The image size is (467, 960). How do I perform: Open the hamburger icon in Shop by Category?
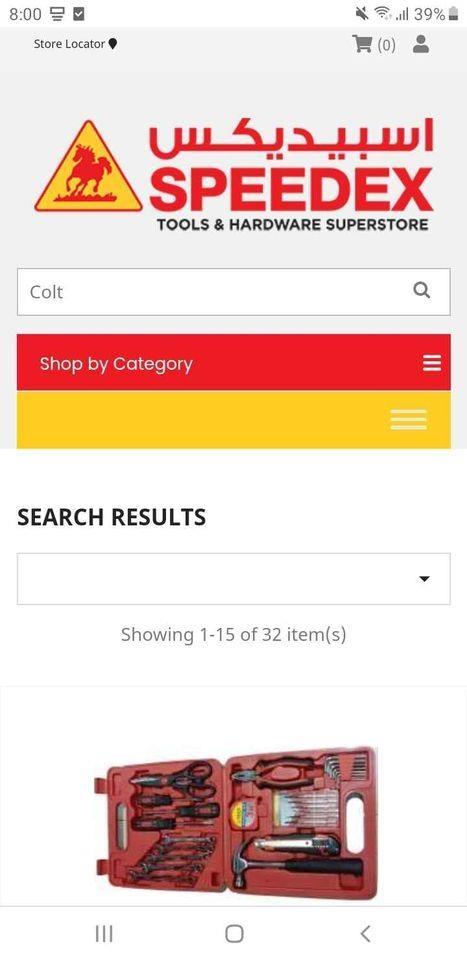[x=432, y=363]
